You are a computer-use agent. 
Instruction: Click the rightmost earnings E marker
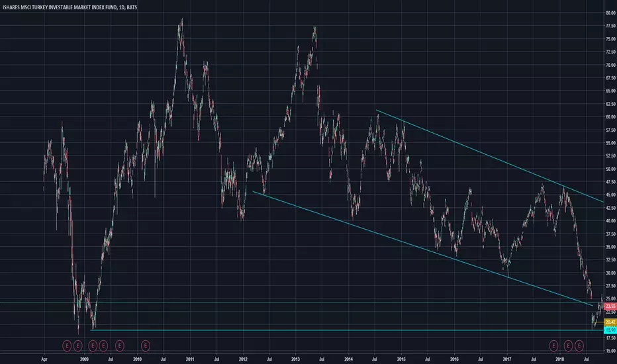(x=579, y=346)
